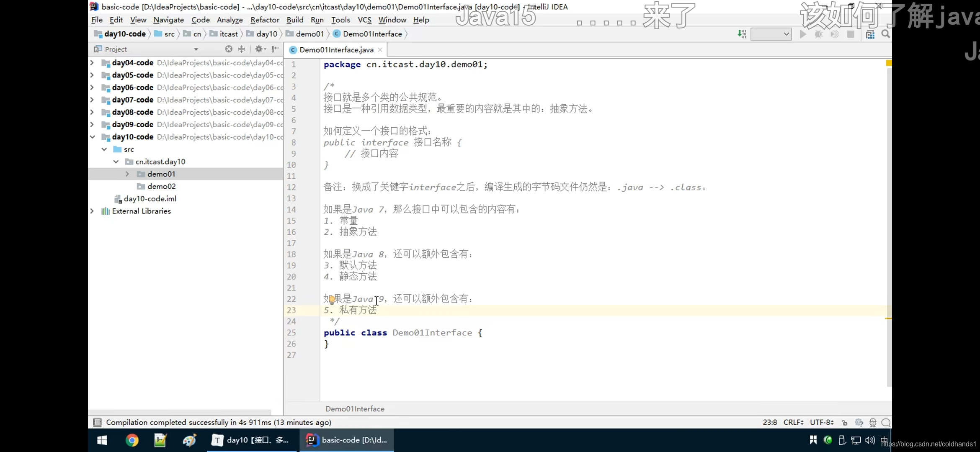Click itcast in the breadcrumb bar

(x=224, y=34)
